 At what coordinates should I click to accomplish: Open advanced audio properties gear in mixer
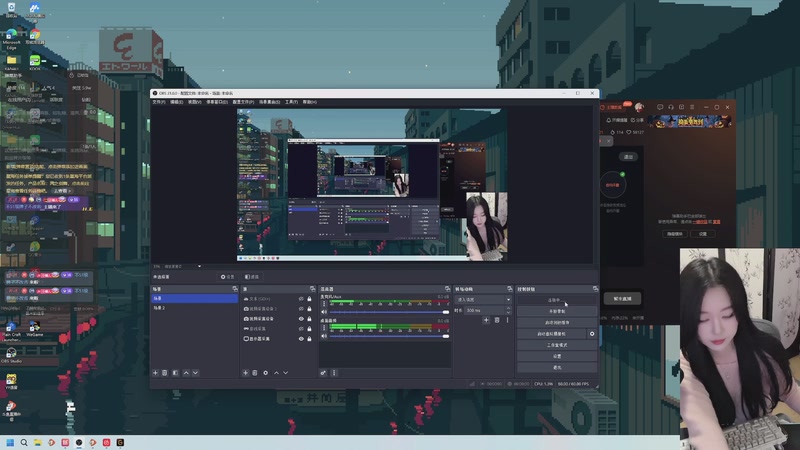click(x=323, y=373)
